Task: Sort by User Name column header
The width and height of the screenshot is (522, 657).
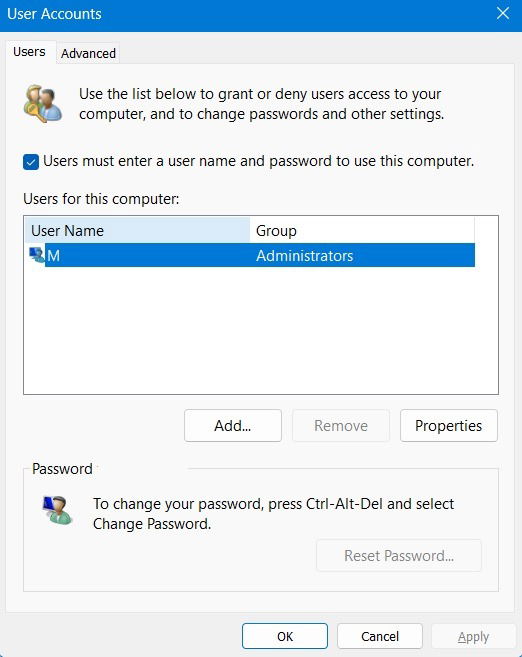Action: pyautogui.click(x=137, y=230)
